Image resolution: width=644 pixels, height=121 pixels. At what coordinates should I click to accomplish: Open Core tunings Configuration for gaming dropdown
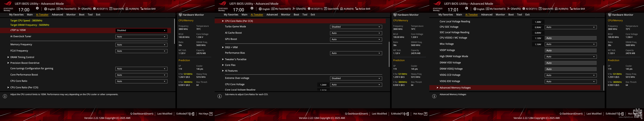pyautogui.click(x=141, y=69)
